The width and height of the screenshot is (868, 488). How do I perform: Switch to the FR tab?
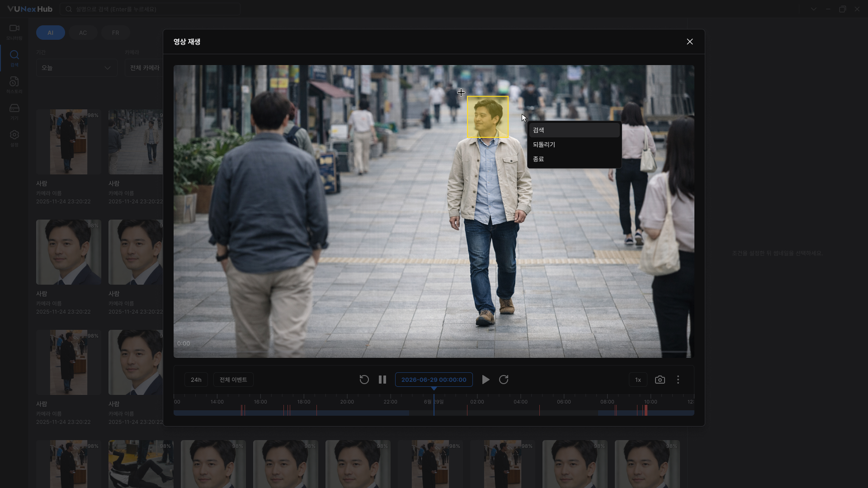(116, 33)
